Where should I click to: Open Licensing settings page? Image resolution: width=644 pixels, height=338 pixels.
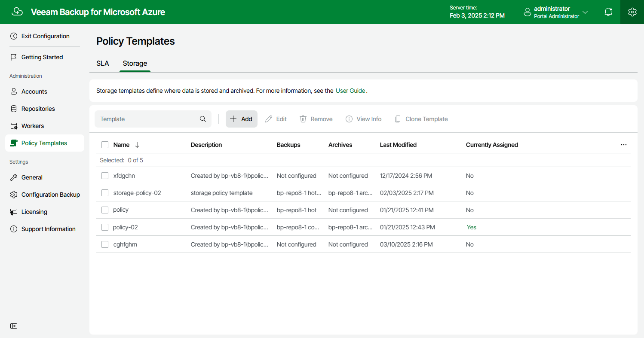(x=34, y=212)
